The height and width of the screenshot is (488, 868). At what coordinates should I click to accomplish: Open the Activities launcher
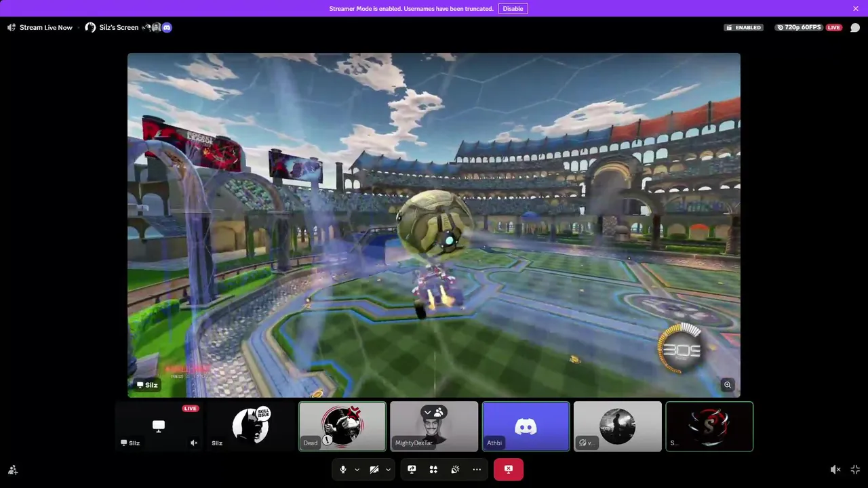point(433,469)
